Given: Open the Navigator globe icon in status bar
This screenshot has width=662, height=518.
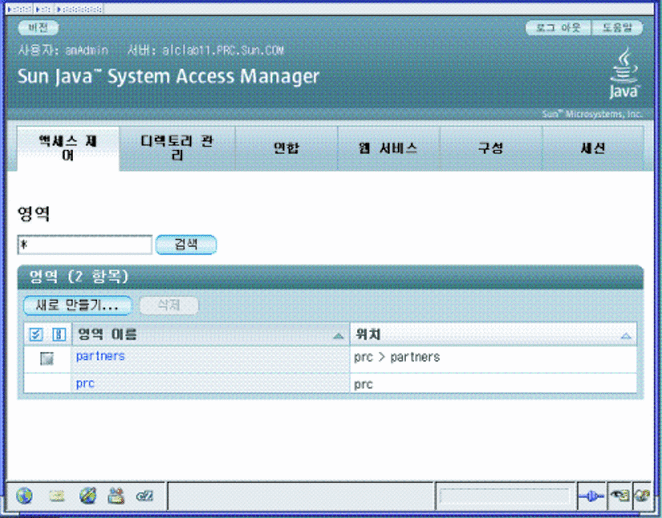Looking at the screenshot, I should point(24,496).
